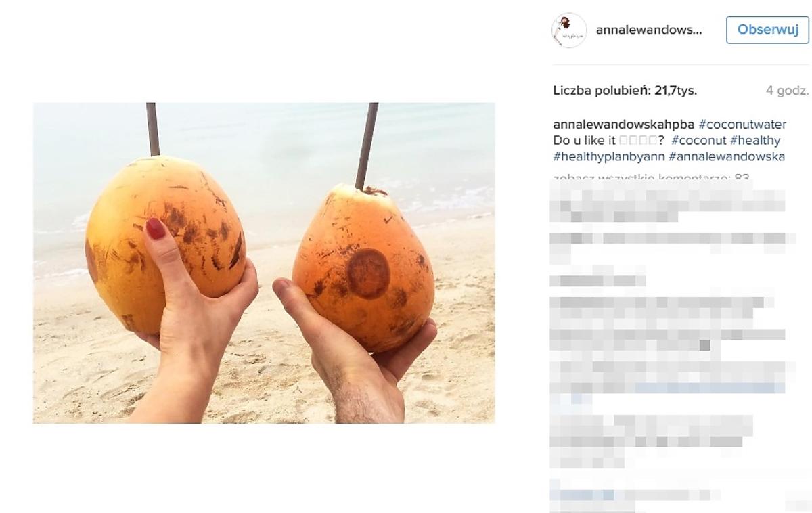
Task: Click the straw in the left coconut
Action: pyautogui.click(x=153, y=129)
